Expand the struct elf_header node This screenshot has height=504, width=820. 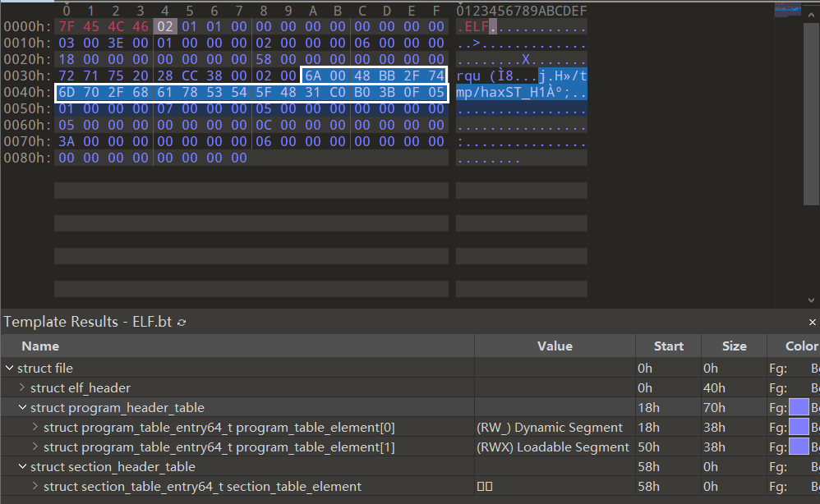[22, 388]
